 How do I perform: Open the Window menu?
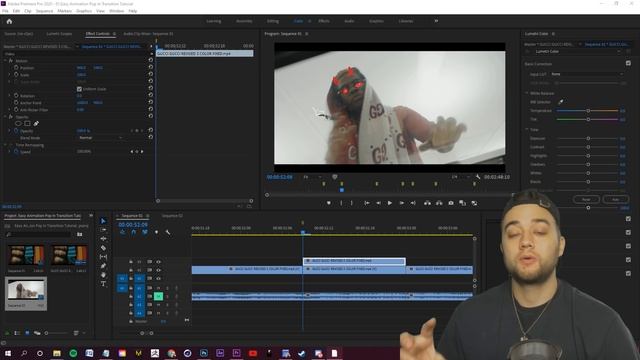tap(116, 11)
